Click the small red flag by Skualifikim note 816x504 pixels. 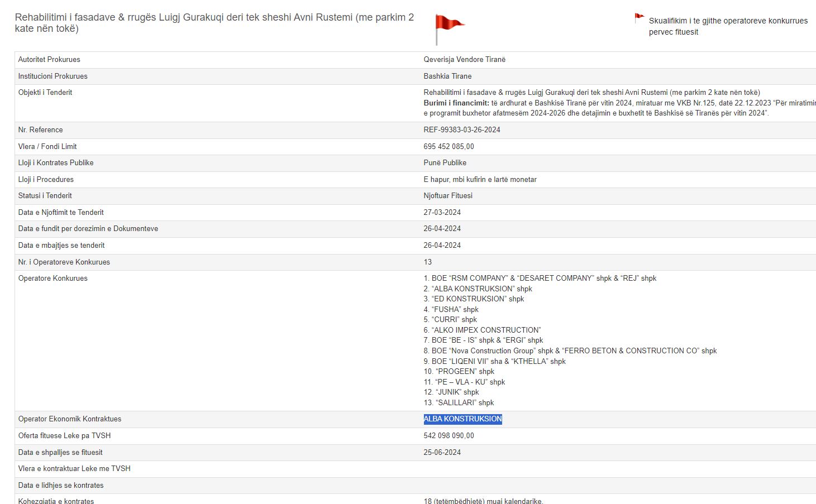tap(639, 18)
